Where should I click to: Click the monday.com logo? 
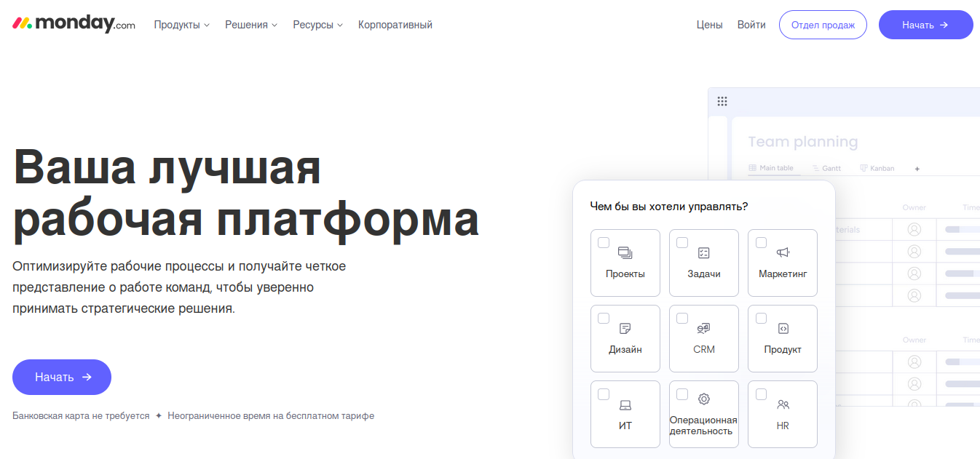[x=74, y=24]
